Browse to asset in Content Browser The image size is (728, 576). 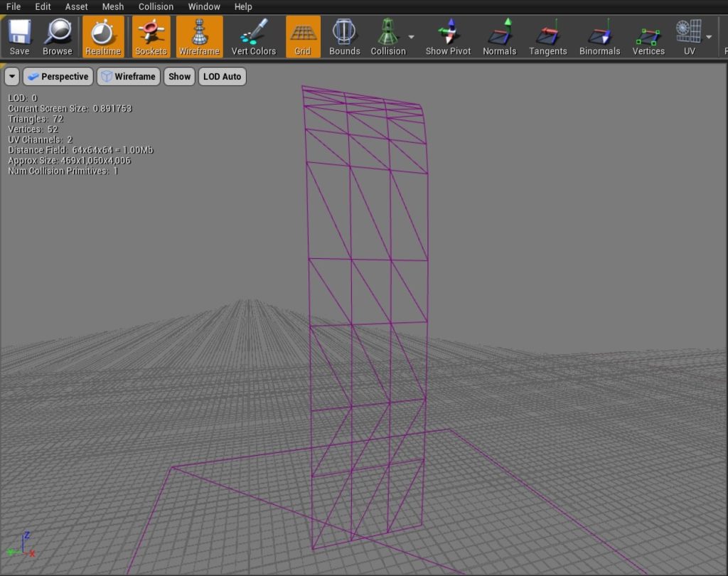point(58,37)
